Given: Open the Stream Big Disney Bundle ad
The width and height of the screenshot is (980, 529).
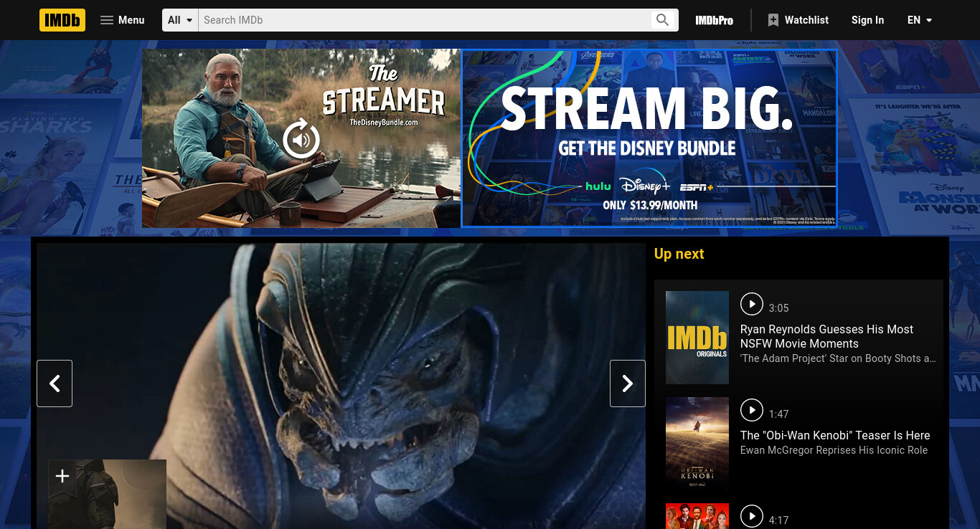Looking at the screenshot, I should click(649, 138).
